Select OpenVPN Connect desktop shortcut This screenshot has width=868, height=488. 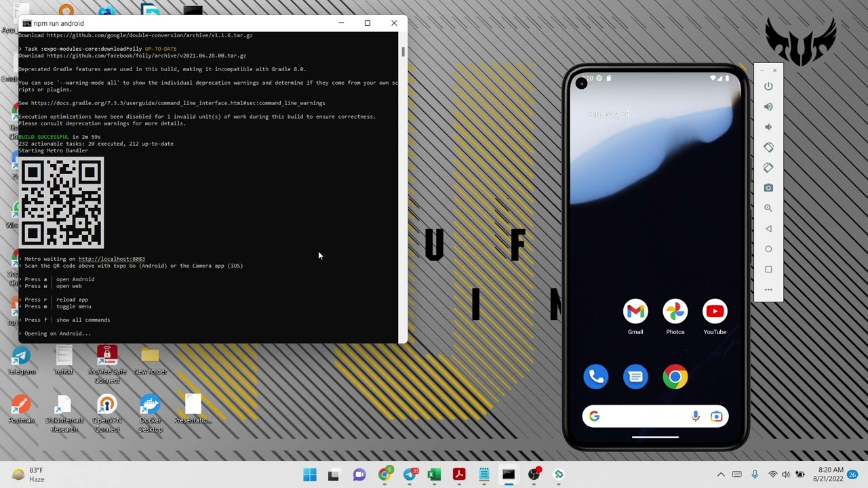pyautogui.click(x=107, y=413)
